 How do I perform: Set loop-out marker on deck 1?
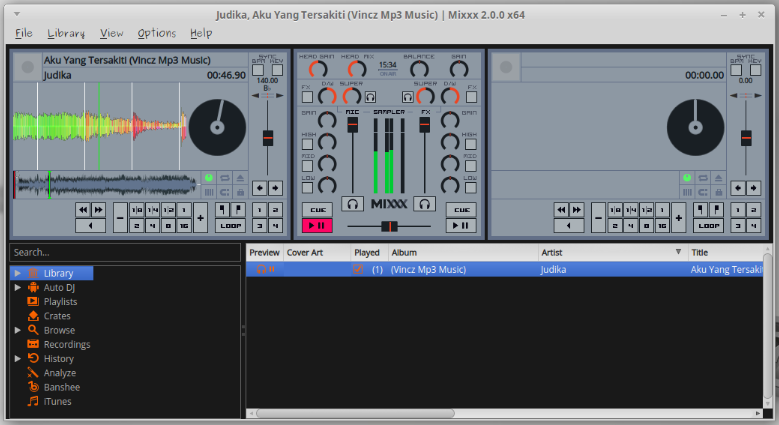(238, 210)
